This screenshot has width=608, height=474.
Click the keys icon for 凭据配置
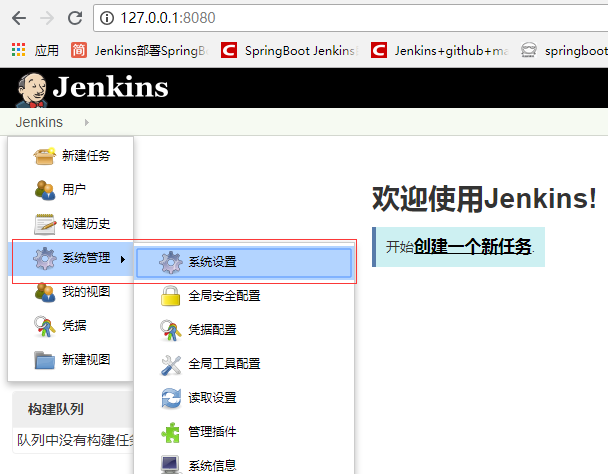(171, 330)
